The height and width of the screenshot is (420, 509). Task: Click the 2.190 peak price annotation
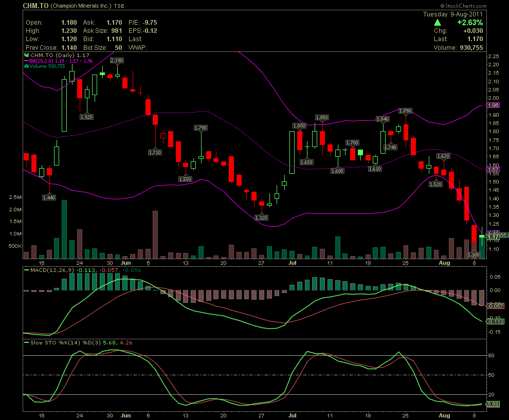(x=117, y=60)
